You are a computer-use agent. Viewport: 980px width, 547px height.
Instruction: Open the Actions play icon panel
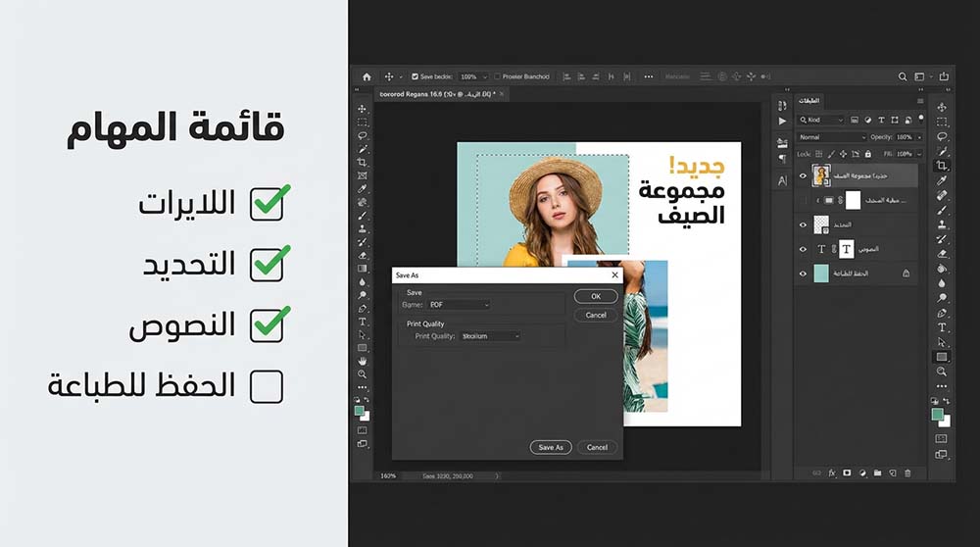click(782, 122)
